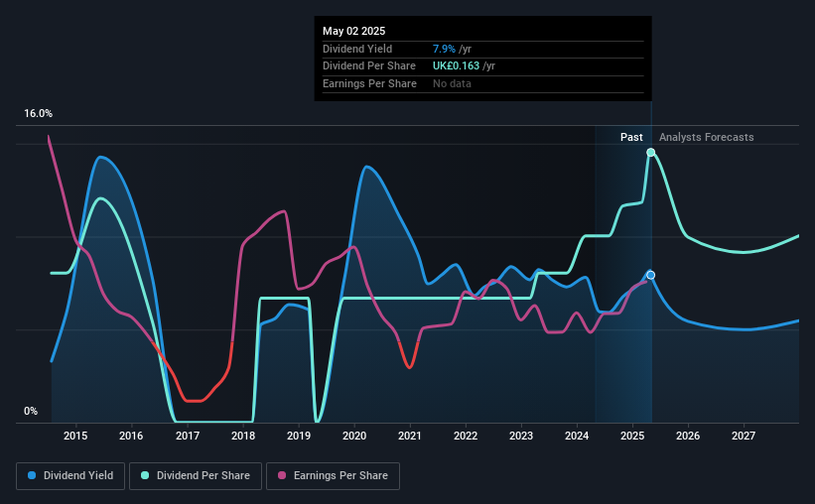The width and height of the screenshot is (815, 504).
Task: Select the blue Dividend Yield data point marker
Action: (651, 275)
